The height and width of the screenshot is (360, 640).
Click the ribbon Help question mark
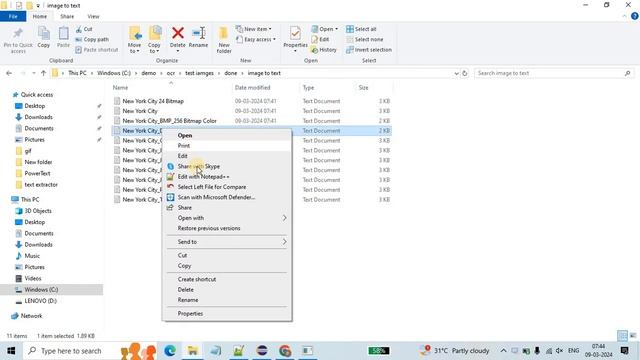635,16
